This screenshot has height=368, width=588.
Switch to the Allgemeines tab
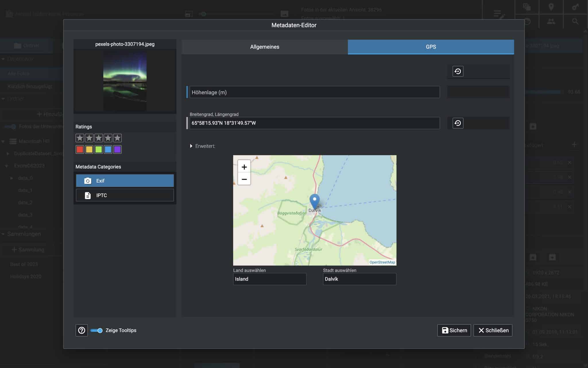pos(264,47)
